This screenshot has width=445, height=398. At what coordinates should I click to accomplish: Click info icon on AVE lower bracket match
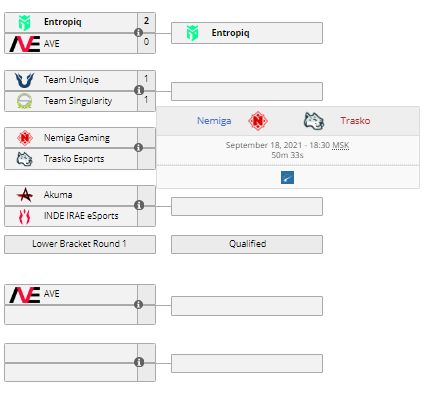click(139, 304)
